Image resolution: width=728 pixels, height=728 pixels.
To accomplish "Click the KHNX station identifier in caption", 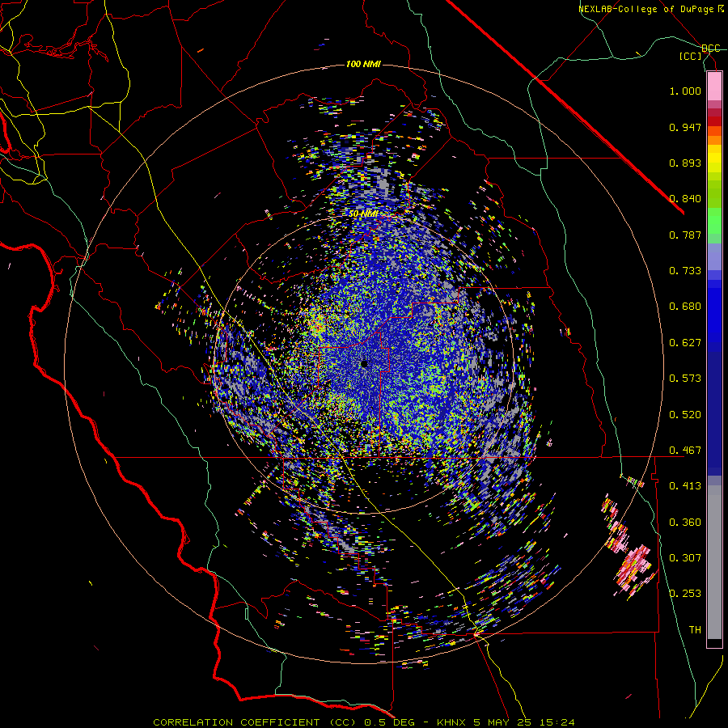I will click(451, 722).
